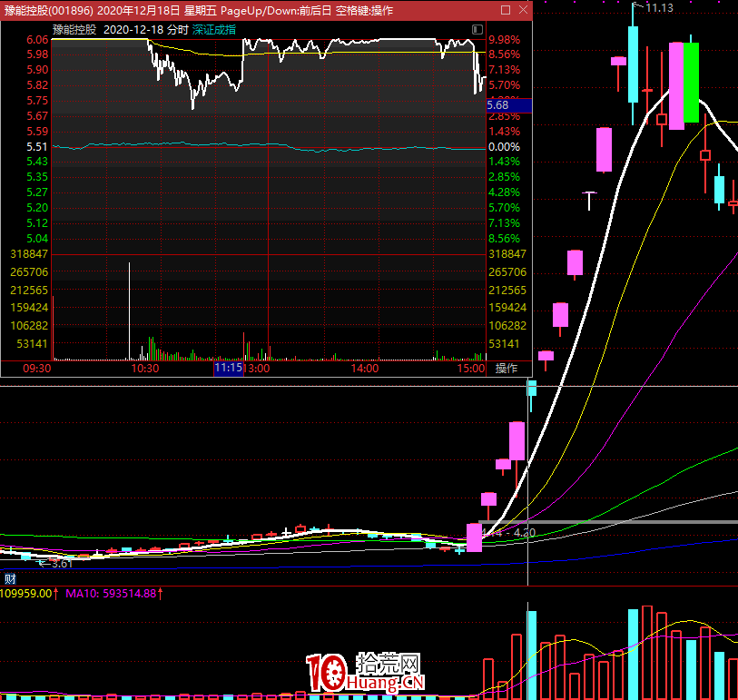This screenshot has width=738, height=700.
Task: Click the 深证成指 index link
Action: [x=213, y=30]
